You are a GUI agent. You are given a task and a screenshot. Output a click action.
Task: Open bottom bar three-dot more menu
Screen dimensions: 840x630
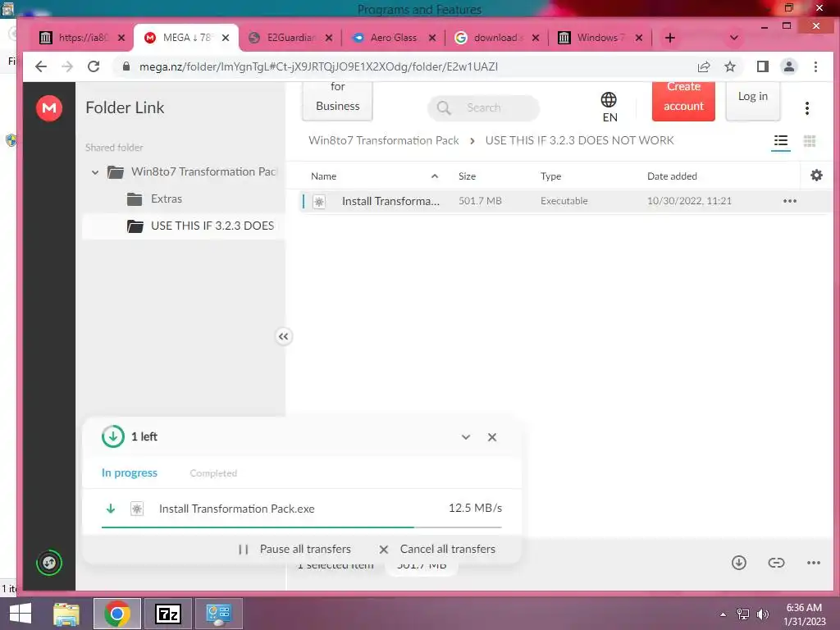pyautogui.click(x=813, y=563)
